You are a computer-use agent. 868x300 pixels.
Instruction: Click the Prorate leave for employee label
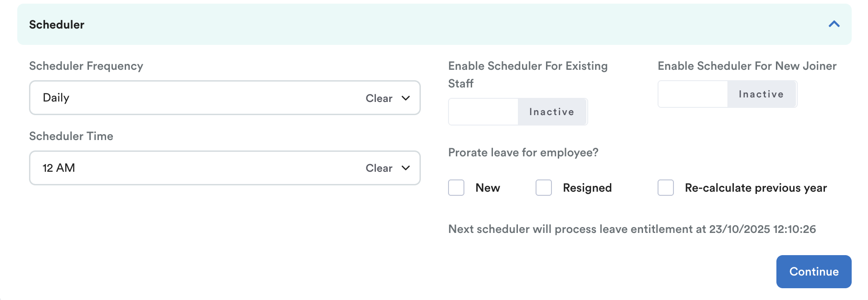point(523,153)
